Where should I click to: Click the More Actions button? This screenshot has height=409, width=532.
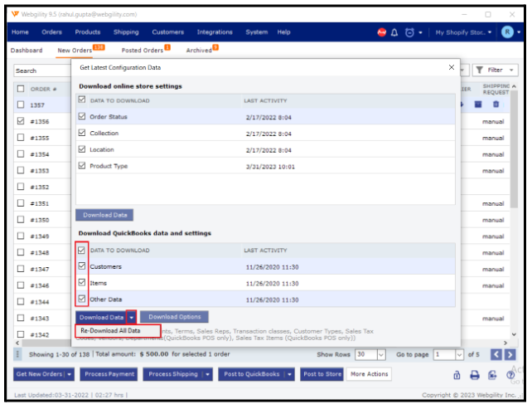369,374
